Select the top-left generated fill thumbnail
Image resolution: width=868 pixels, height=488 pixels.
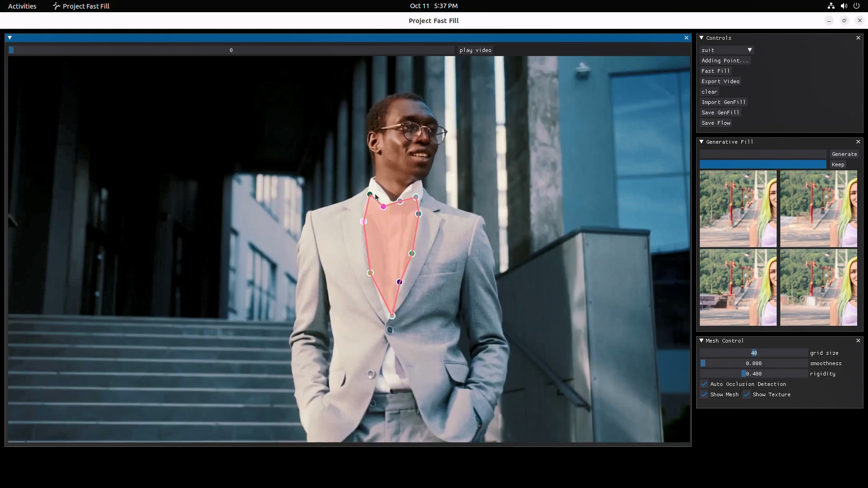pos(738,209)
